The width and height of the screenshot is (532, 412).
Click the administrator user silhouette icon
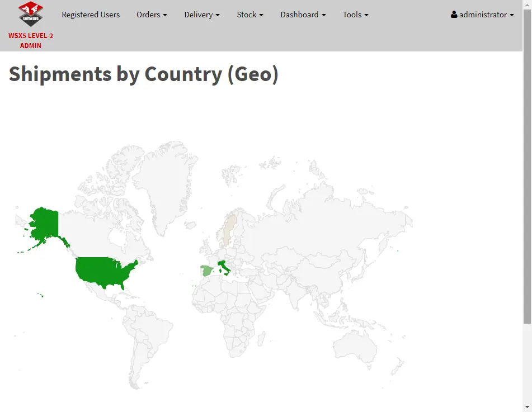pyautogui.click(x=454, y=15)
